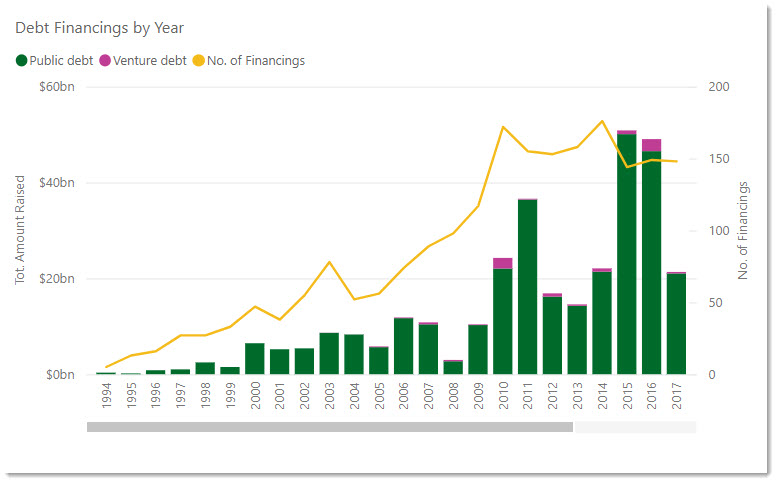The width and height of the screenshot is (777, 483).
Task: Select the 2015 public debt bar
Action: coord(627,254)
